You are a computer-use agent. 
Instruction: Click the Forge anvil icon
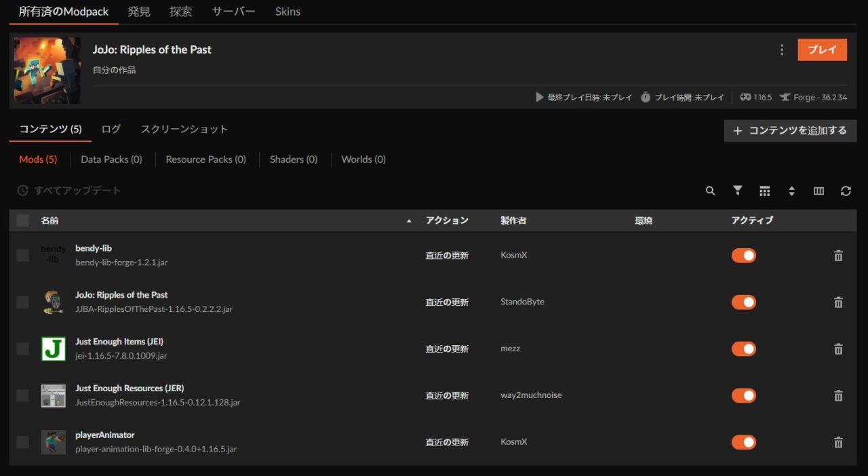click(x=785, y=98)
